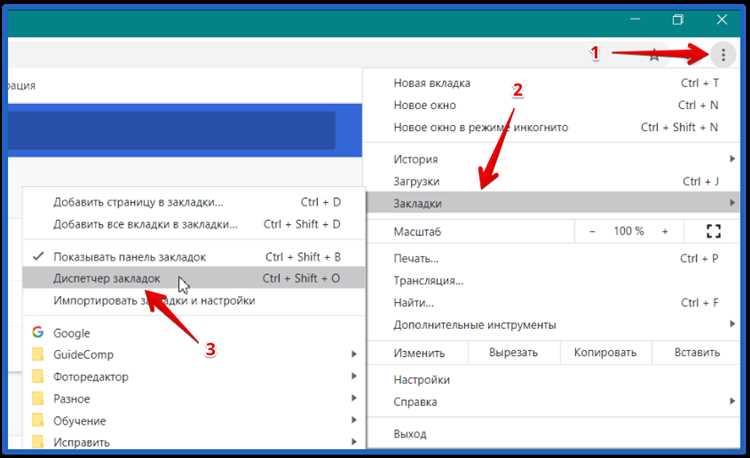
Task: Open the Chrome three-dot menu button
Action: [723, 55]
